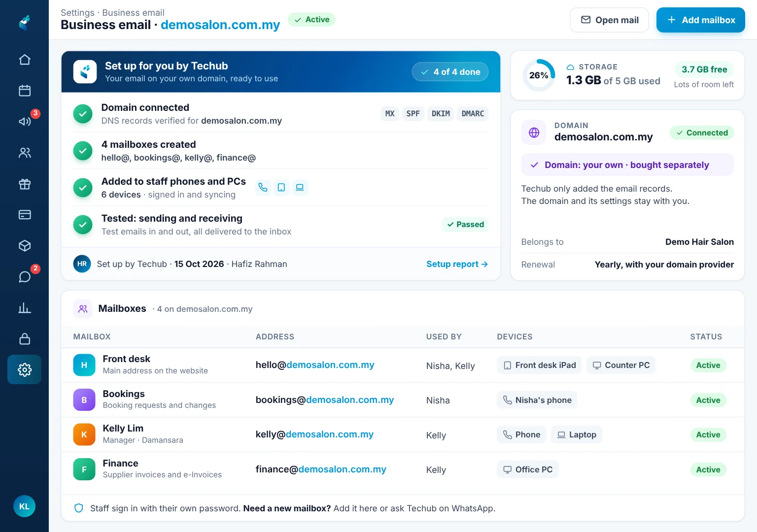Open the Calendar icon in sidebar
This screenshot has width=757, height=532.
(25, 91)
